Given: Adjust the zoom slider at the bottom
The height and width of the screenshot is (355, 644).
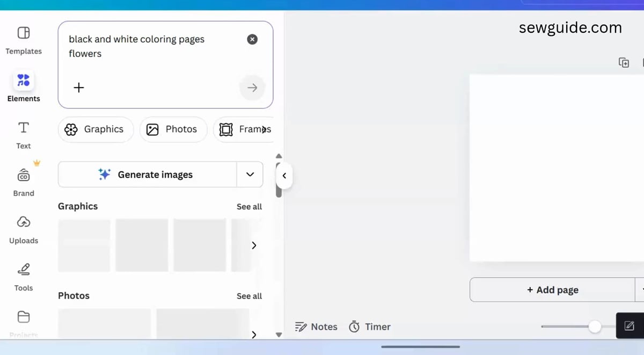Looking at the screenshot, I should click(594, 326).
